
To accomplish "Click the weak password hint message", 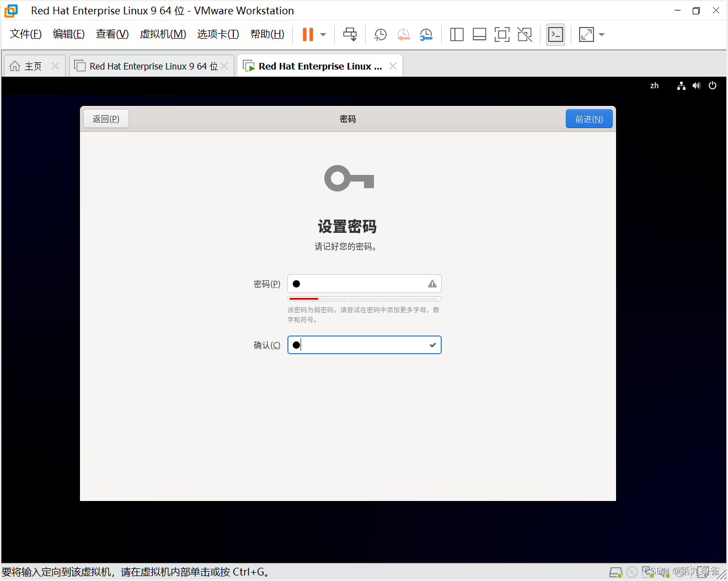I will 363,315.
